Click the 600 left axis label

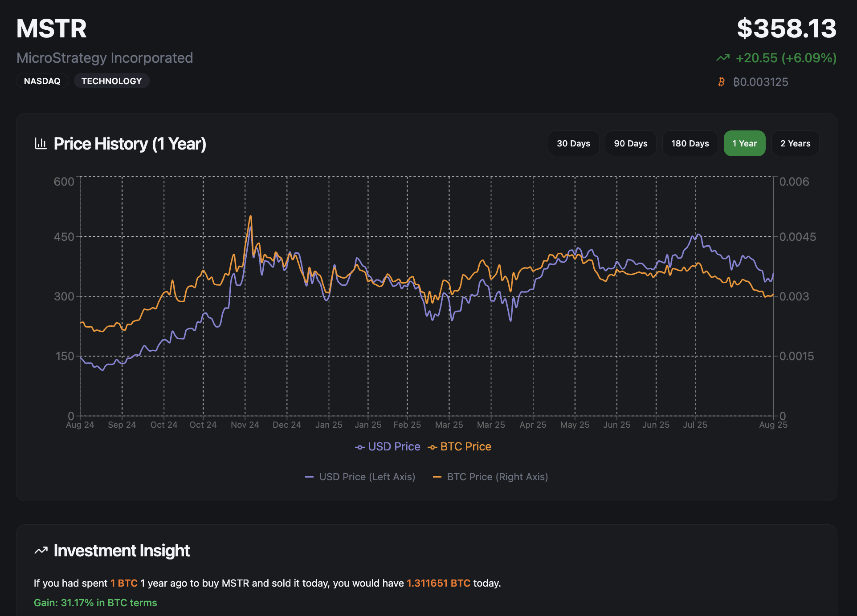(64, 182)
